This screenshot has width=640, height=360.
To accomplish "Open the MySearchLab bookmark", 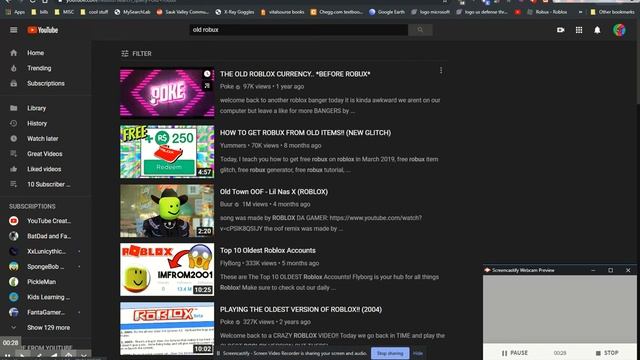I will pos(132,12).
